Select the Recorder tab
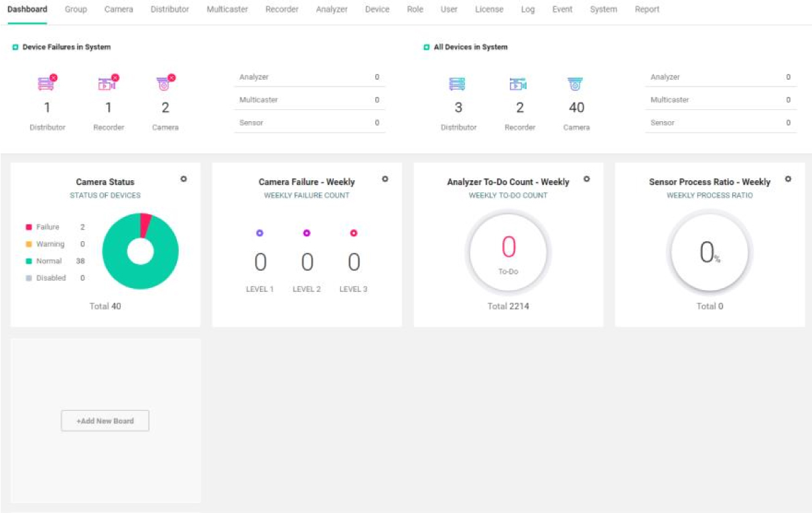The image size is (812, 513). (x=282, y=9)
